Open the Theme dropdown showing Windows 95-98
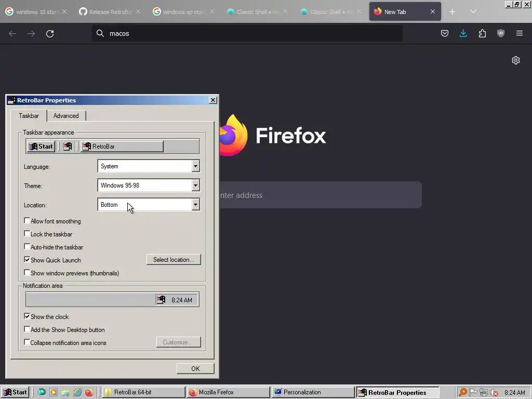 point(149,185)
